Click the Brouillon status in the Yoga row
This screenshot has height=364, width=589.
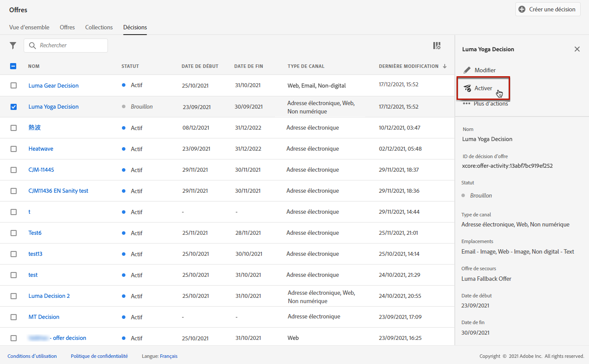142,106
